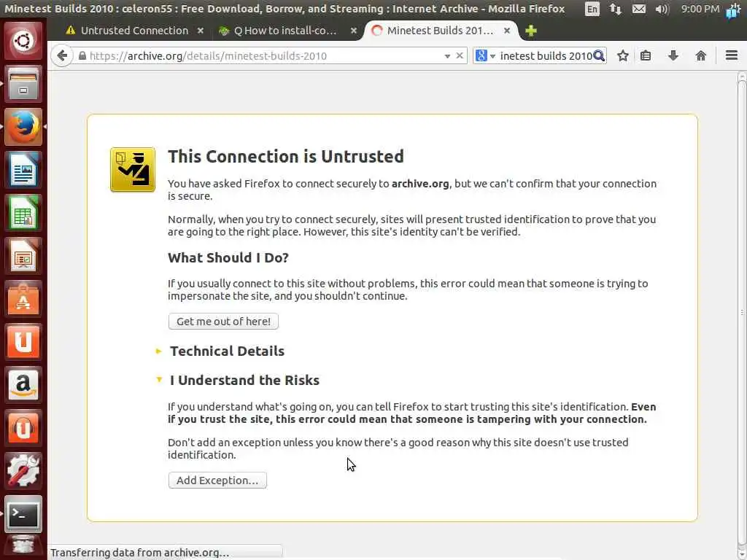The width and height of the screenshot is (747, 560).
Task: Open the Terminal launcher icon
Action: [x=23, y=514]
